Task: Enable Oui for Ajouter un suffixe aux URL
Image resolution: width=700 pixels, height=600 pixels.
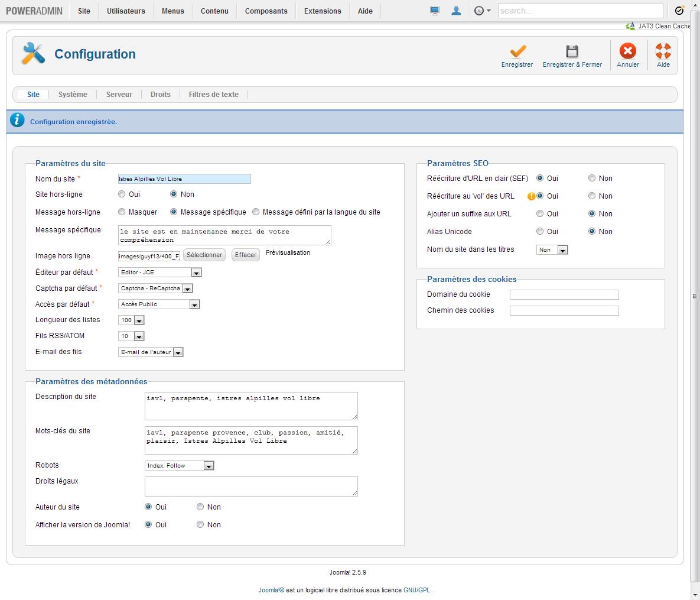Action: [x=540, y=213]
